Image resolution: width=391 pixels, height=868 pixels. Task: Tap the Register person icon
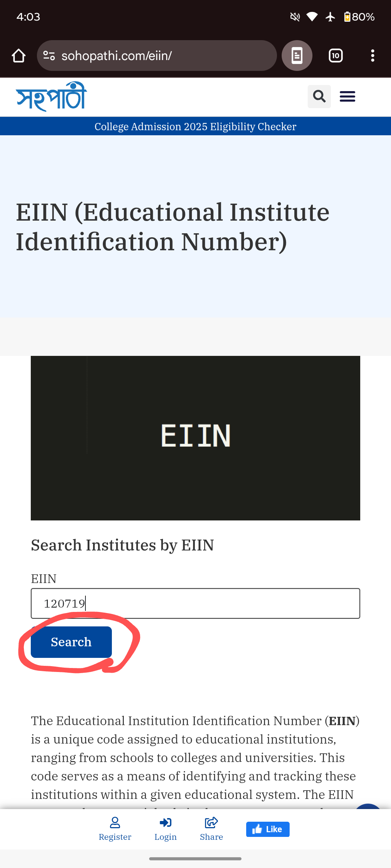[115, 823]
